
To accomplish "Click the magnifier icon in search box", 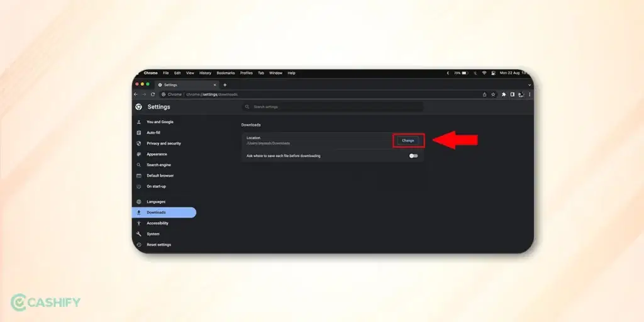I will tap(247, 107).
